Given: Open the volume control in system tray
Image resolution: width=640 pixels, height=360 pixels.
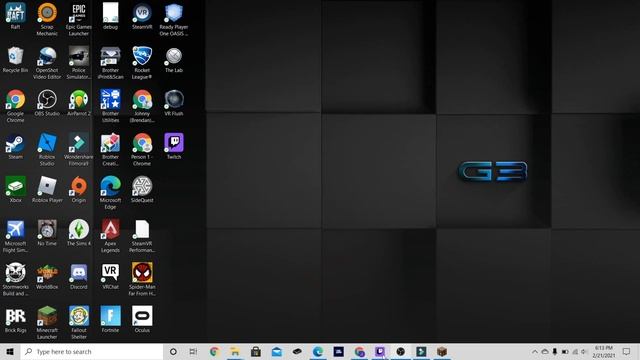Looking at the screenshot, I should (x=584, y=351).
